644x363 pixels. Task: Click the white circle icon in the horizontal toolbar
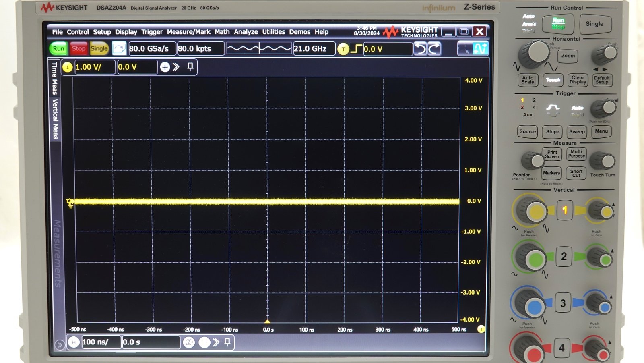(204, 342)
